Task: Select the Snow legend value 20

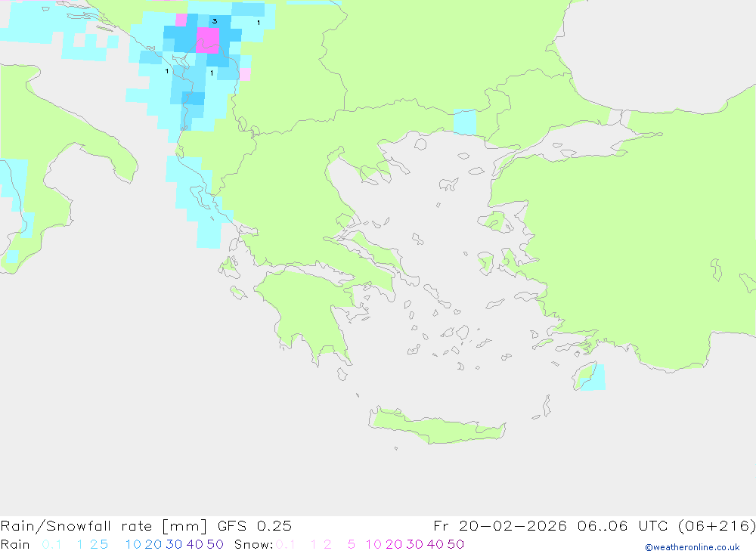Action: [394, 544]
